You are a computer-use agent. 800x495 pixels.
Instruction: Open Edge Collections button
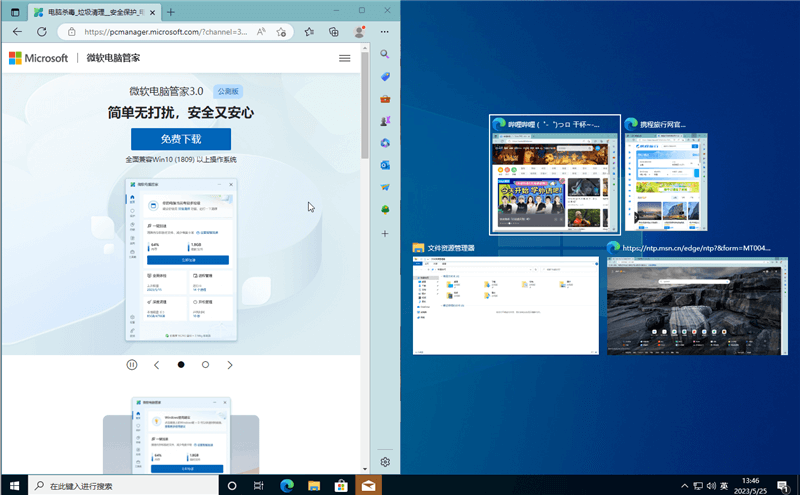(334, 32)
